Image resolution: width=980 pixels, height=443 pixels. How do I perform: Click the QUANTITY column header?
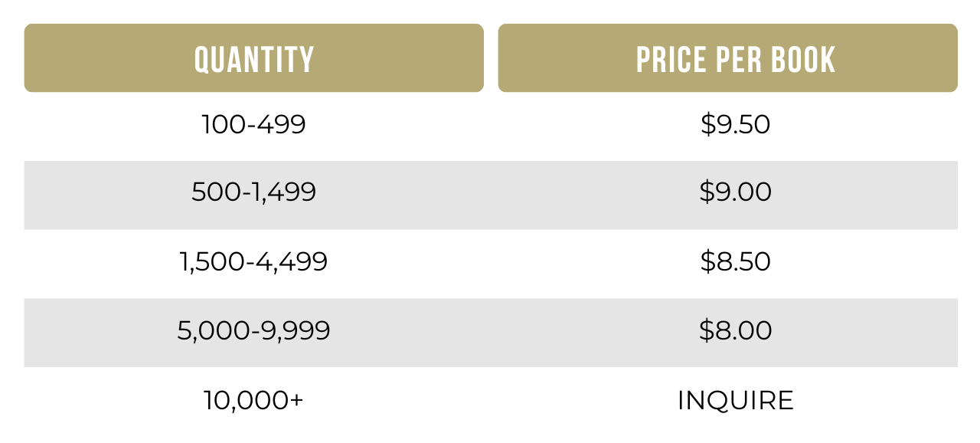pyautogui.click(x=253, y=58)
